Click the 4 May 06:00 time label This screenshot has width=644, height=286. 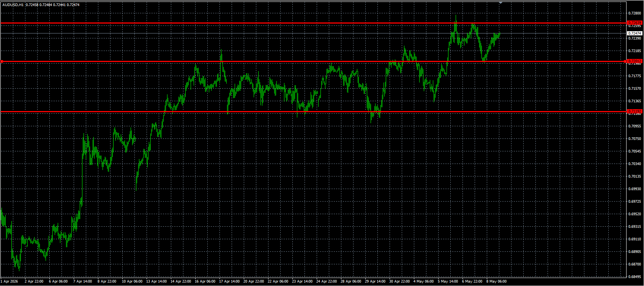[x=423, y=281]
